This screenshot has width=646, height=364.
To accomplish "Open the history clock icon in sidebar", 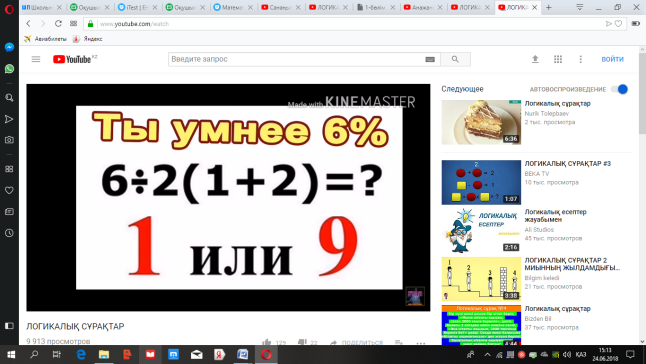I will coord(9,233).
